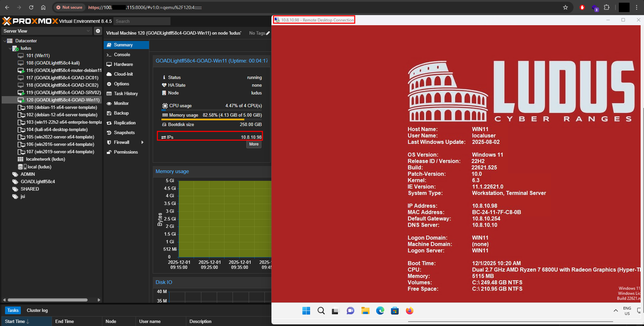Collapse the Datacenter tree node
The width and height of the screenshot is (644, 326).
click(5, 41)
